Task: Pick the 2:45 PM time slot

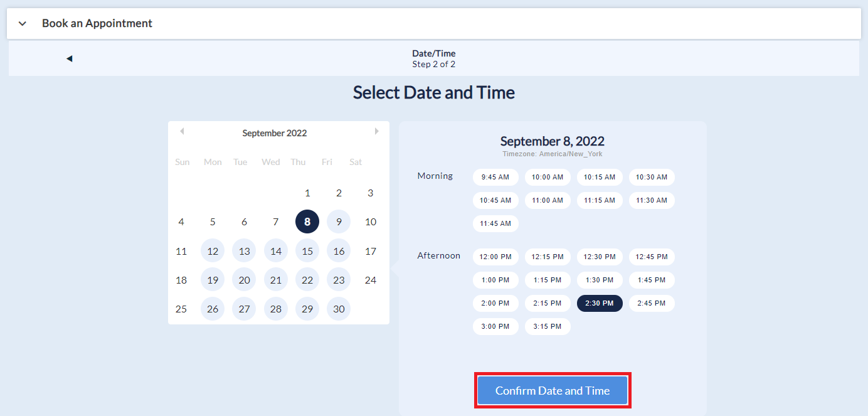Action: point(652,303)
